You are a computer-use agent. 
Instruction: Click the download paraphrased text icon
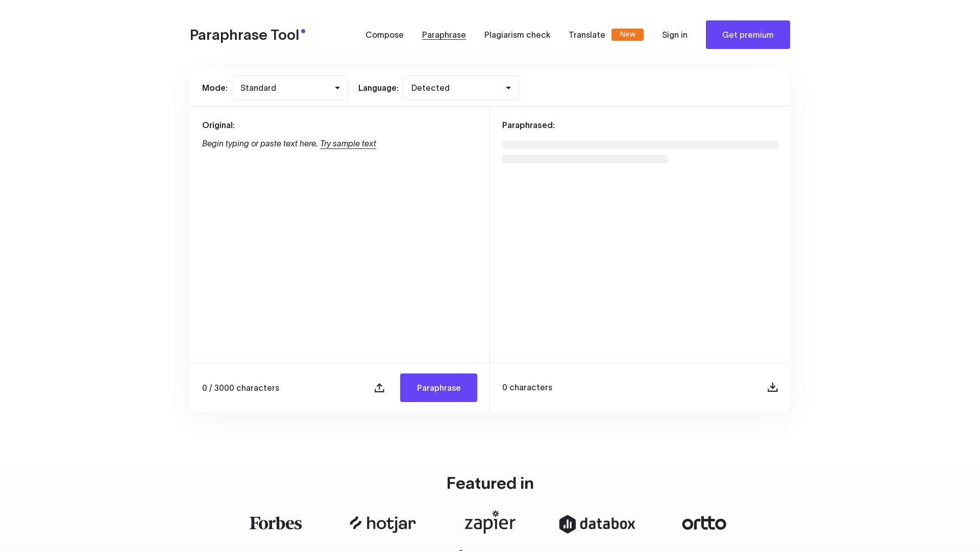[x=772, y=388]
